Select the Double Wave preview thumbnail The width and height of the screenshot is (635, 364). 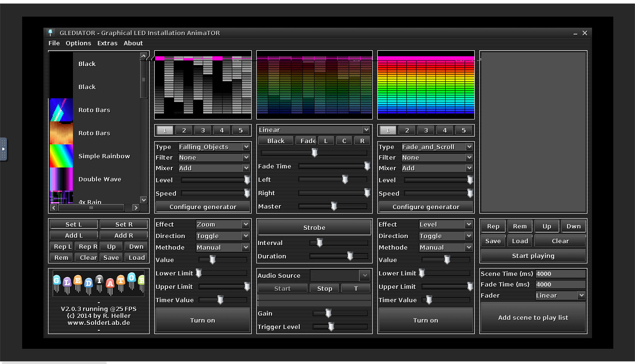coord(61,179)
